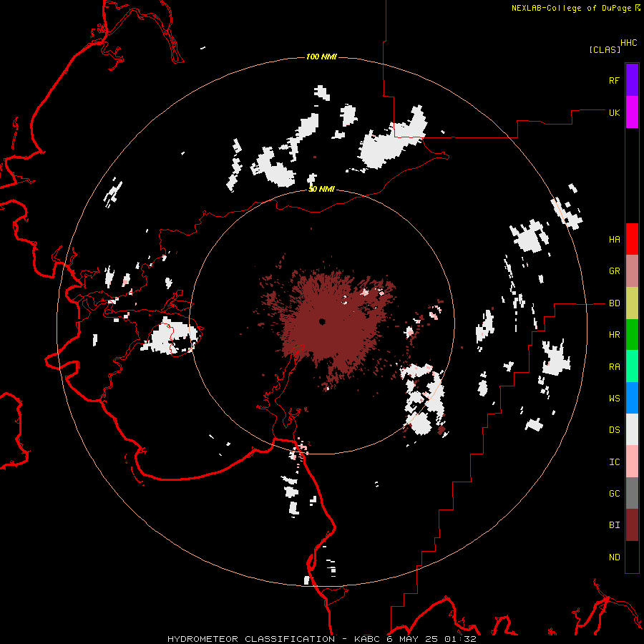Click the 'HHC' product label
Image resolution: width=644 pixels, height=644 pixels.
click(x=629, y=43)
